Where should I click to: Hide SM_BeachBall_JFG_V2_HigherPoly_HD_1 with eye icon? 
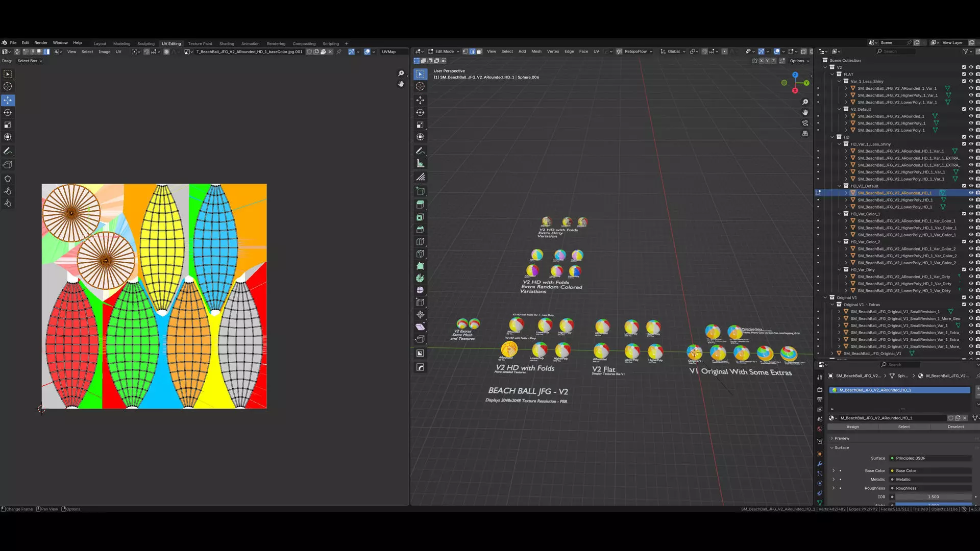[x=971, y=200]
